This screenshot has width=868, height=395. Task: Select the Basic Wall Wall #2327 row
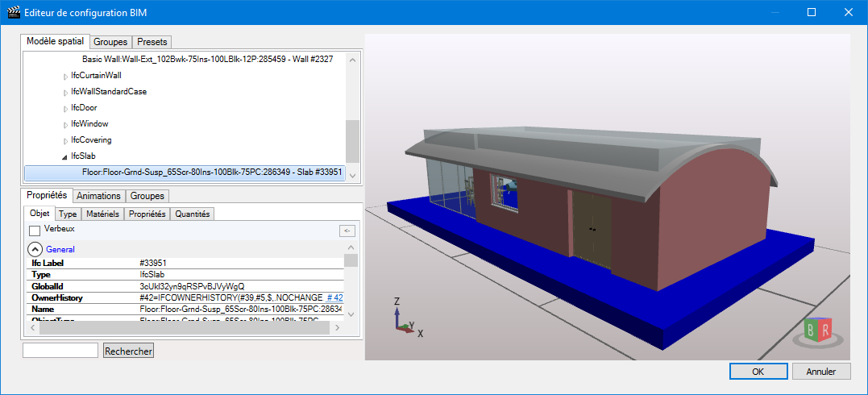point(208,59)
